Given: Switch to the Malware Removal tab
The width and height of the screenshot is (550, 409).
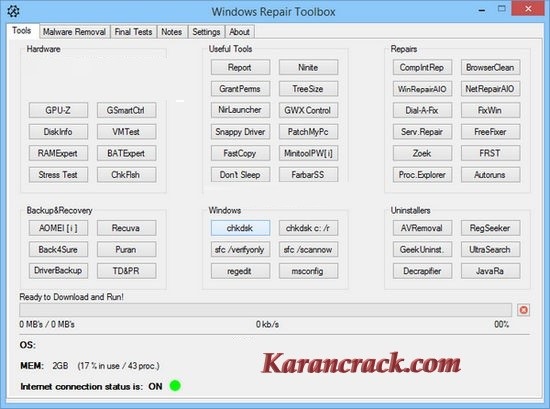Looking at the screenshot, I should 74,32.
